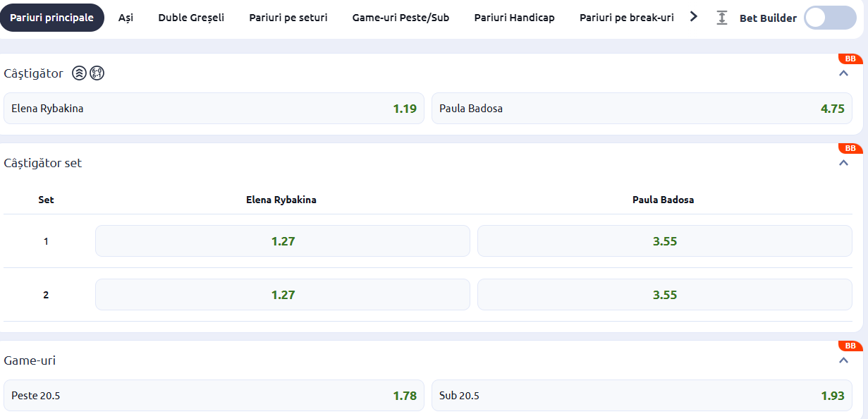Click the triple-chevron icon beside Câștigător
This screenshot has height=419, width=868.
pyautogui.click(x=80, y=73)
